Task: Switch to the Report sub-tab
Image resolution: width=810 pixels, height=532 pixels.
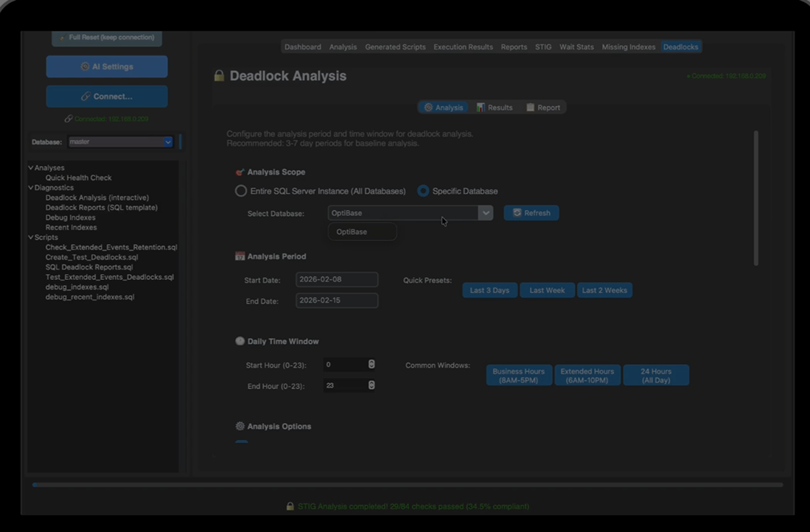Action: (543, 108)
